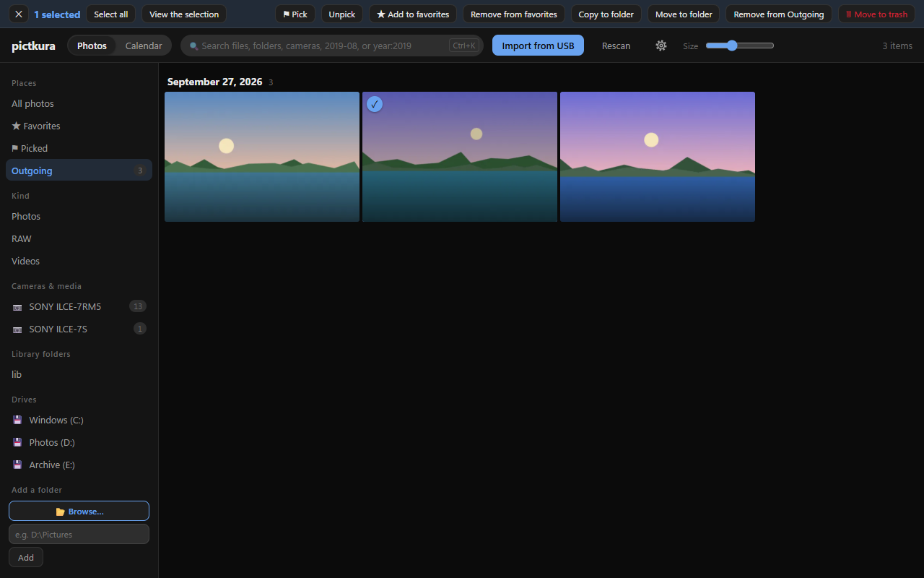Click the Windows (C:) drive icon
This screenshot has height=578, width=924.
point(17,420)
